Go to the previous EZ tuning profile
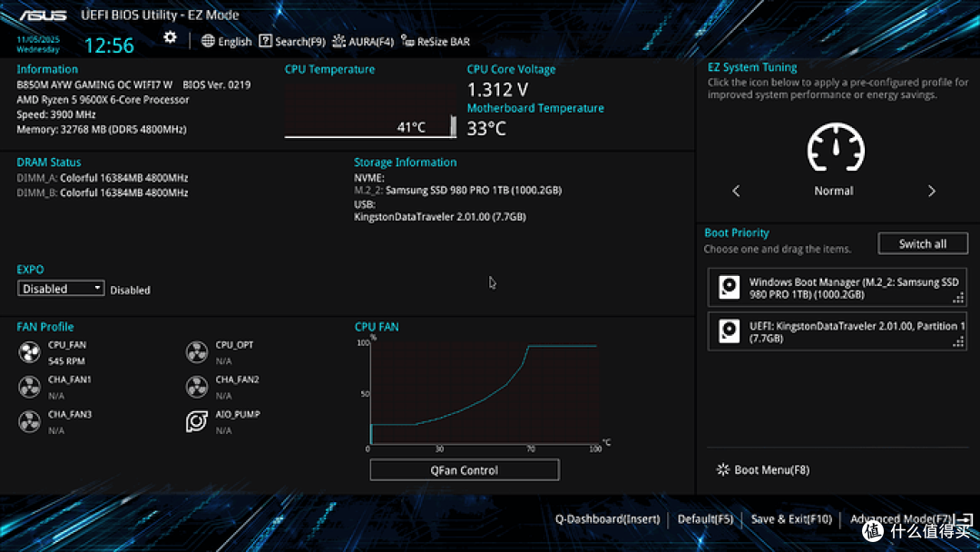Screen dimensions: 980x552 coord(736,191)
